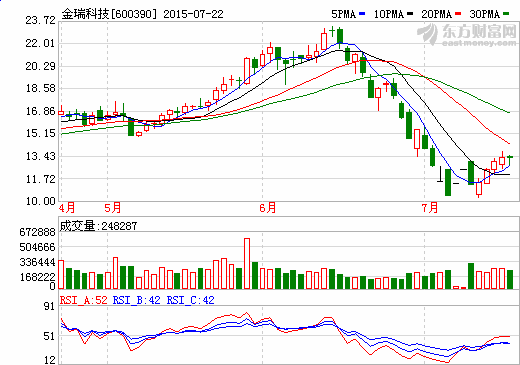Click the red 20PMA color marker
Viewport: 520px width, 365px height.
pos(458,14)
